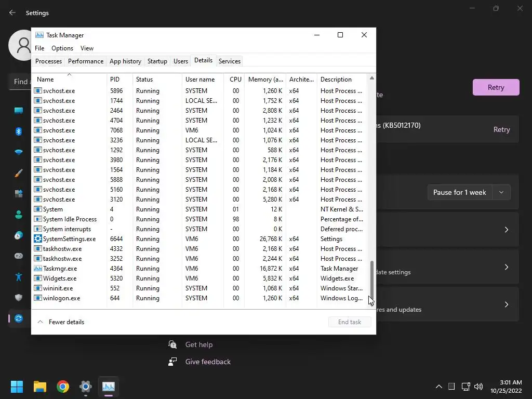Open the Give feedback link
532x399 pixels.
point(208,362)
